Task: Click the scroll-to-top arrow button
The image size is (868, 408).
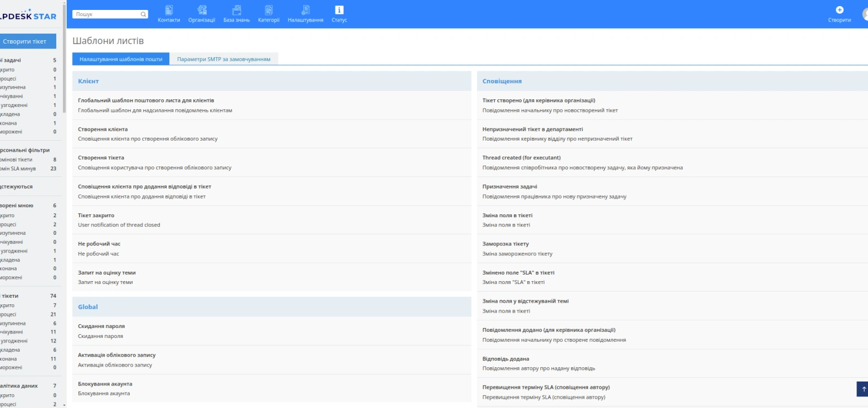Action: 862,389
